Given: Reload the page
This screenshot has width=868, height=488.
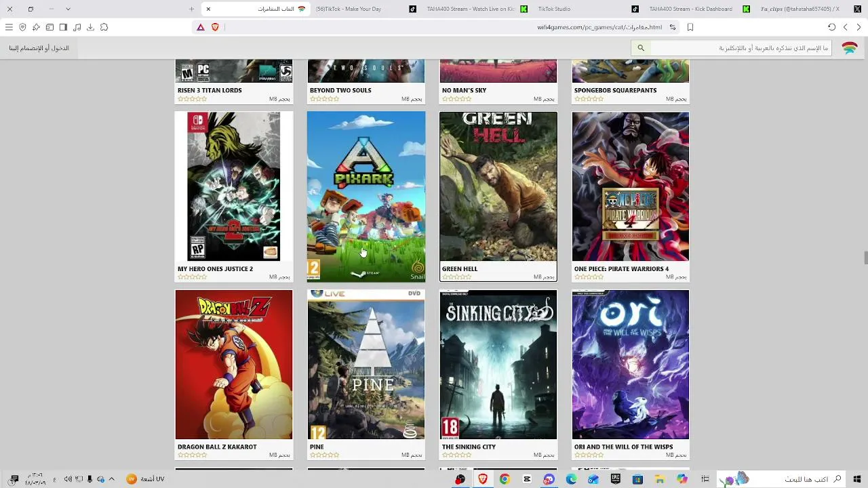Looking at the screenshot, I should point(831,27).
